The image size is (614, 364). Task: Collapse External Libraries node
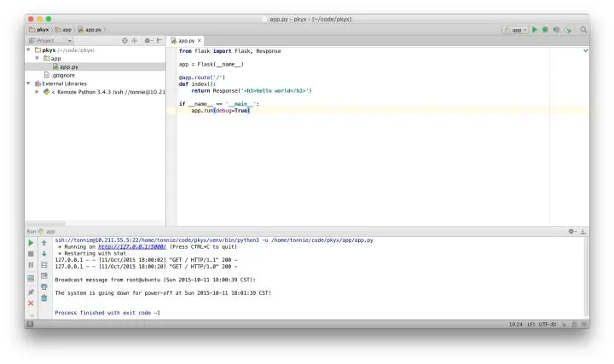29,84
